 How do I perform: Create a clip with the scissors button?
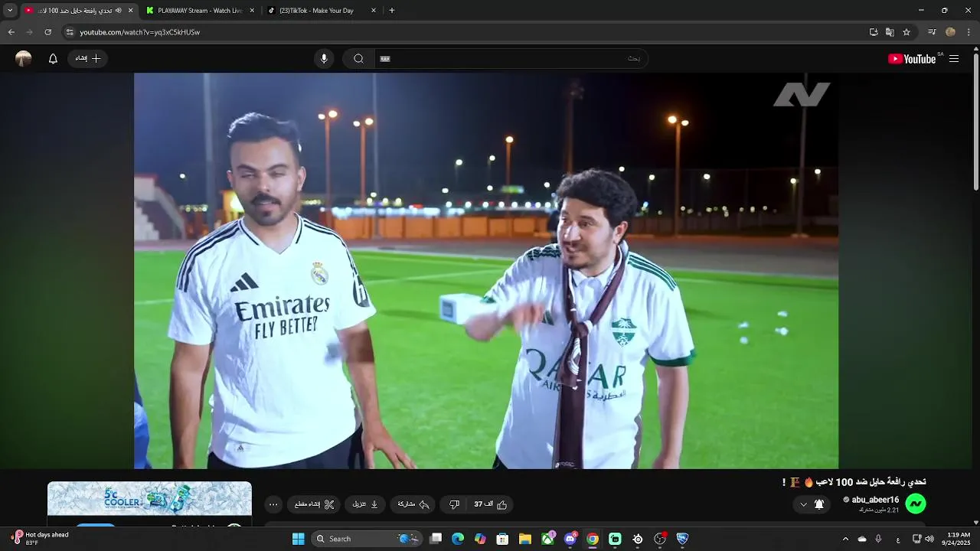click(315, 504)
